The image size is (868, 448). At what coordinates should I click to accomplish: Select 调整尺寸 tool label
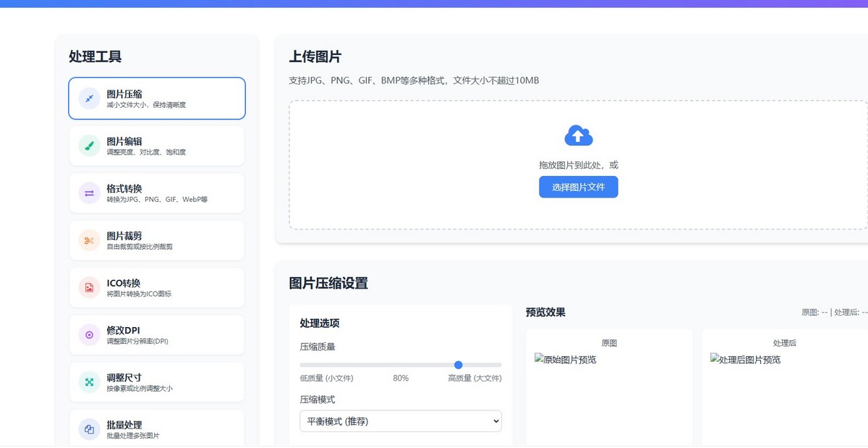[x=124, y=378]
